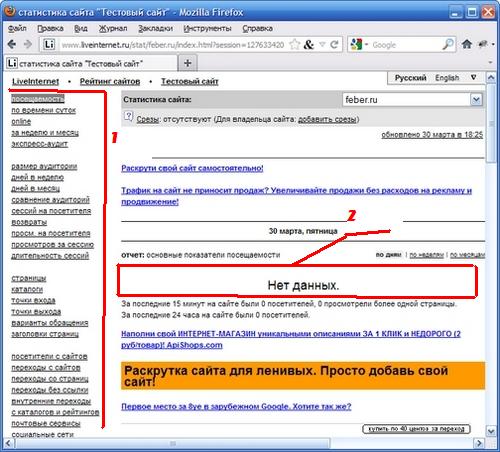
Task: Open the заголовки страниц report
Action: pos(45,334)
